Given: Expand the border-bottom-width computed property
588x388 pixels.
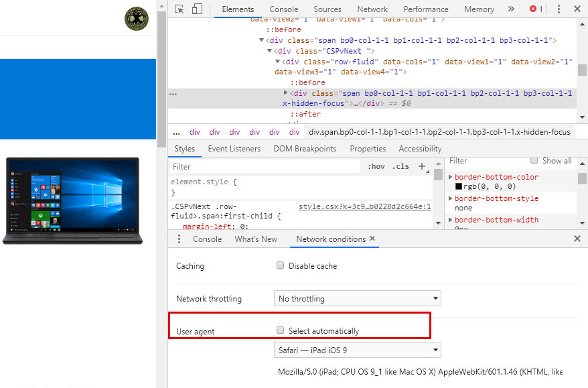Looking at the screenshot, I should [450, 220].
